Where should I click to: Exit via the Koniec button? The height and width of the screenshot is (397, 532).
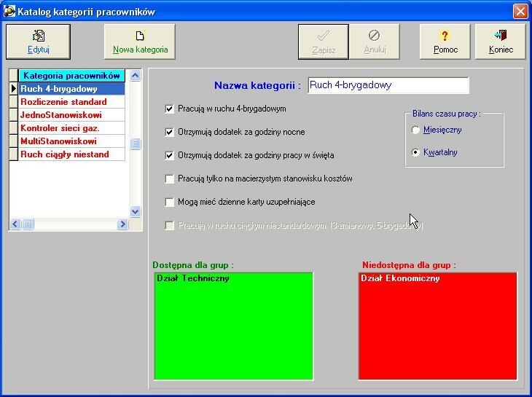coord(501,42)
